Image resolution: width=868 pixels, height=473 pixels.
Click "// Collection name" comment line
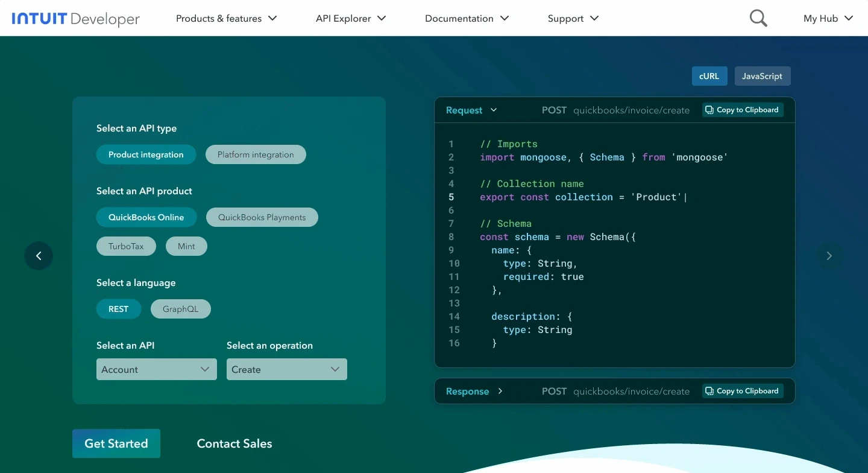tap(532, 183)
